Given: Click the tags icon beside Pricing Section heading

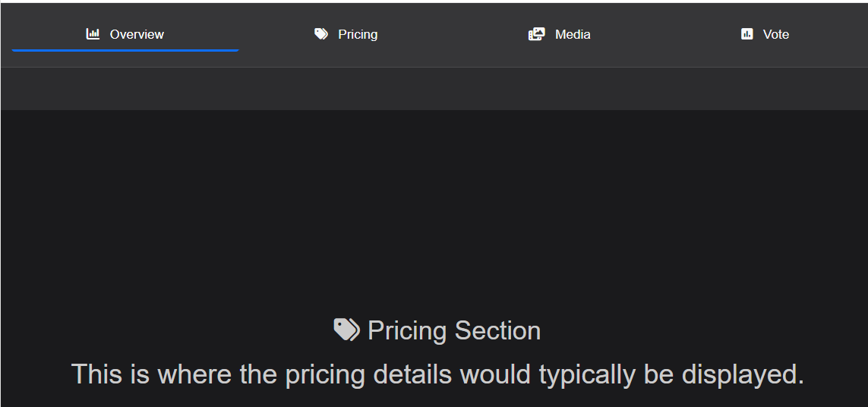Looking at the screenshot, I should (346, 330).
